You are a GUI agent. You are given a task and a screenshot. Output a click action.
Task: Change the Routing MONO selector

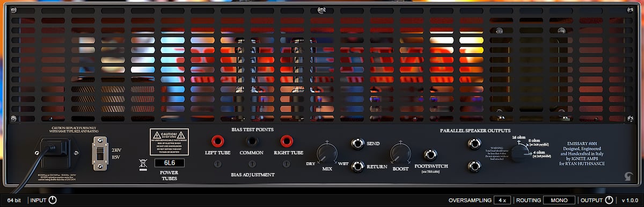coord(559,200)
